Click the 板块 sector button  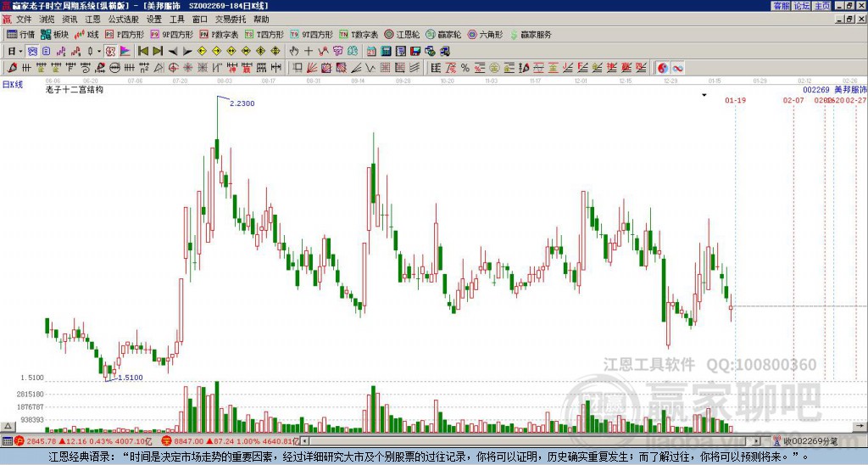click(55, 34)
